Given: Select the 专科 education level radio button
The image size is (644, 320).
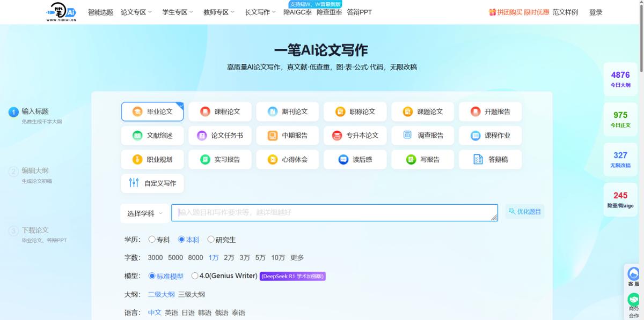Looking at the screenshot, I should coord(152,240).
